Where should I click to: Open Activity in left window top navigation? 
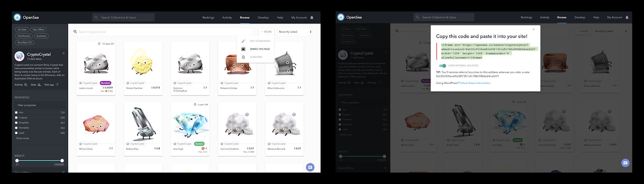pyautogui.click(x=227, y=17)
